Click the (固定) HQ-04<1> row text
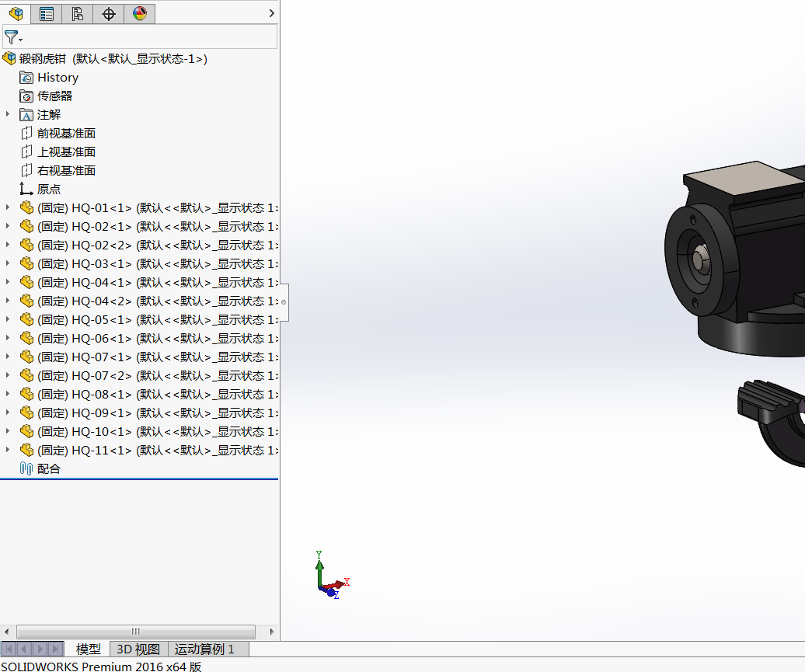Screen dimensions: 805x672 click(157, 282)
